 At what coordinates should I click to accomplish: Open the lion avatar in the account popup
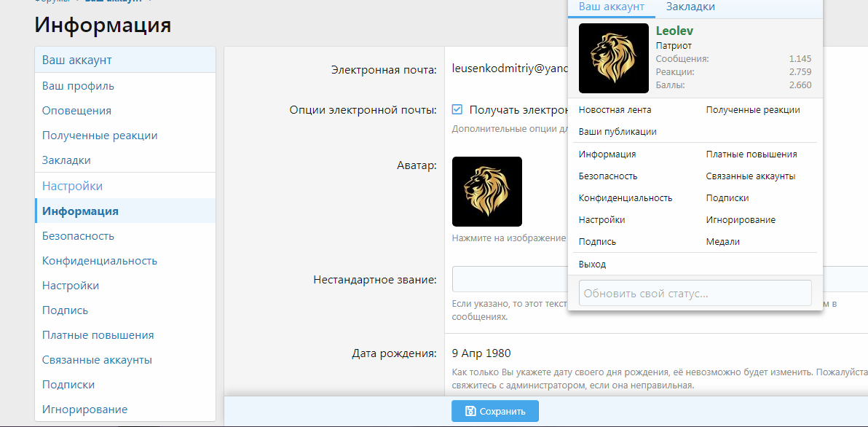pyautogui.click(x=613, y=58)
